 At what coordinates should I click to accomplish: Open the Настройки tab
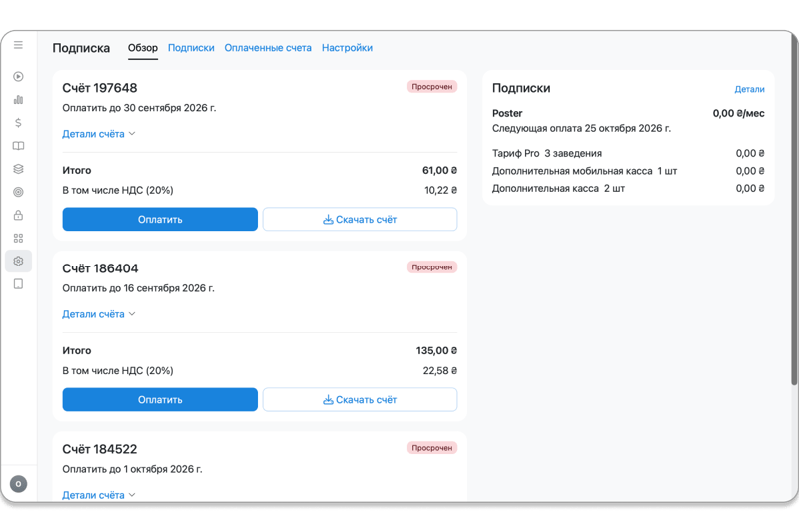click(347, 48)
